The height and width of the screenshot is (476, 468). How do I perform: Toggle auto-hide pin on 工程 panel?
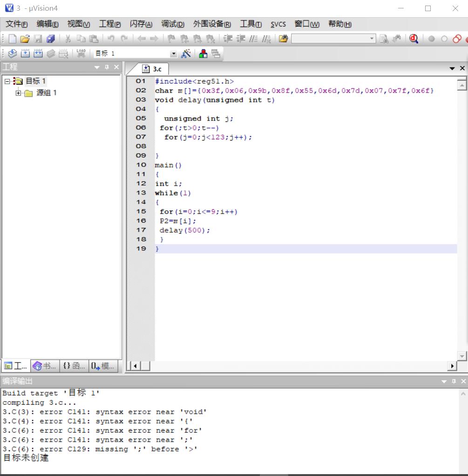click(107, 67)
